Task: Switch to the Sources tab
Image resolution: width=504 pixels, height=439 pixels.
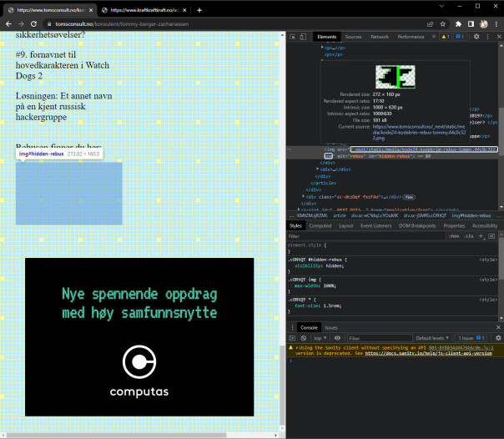Action: tap(353, 37)
